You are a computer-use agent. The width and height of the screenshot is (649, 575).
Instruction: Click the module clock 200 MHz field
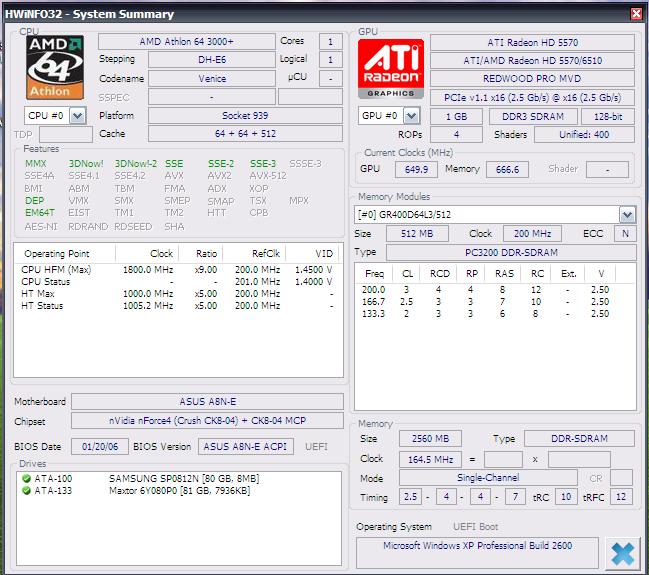[x=532, y=234]
